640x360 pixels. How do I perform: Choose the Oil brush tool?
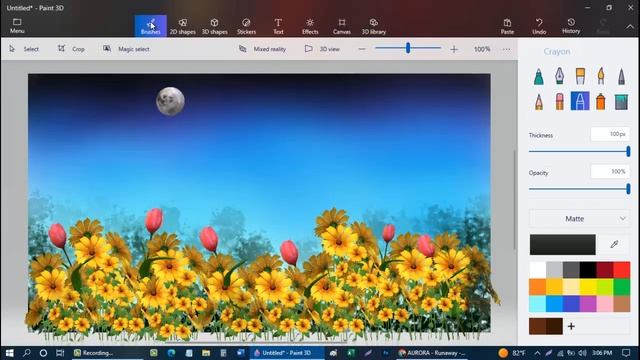tap(580, 76)
